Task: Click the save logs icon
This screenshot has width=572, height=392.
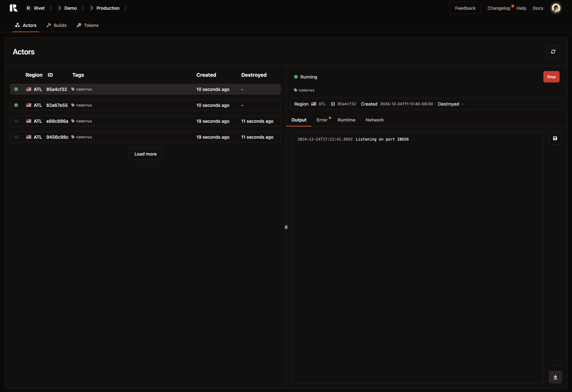Action: [x=555, y=138]
